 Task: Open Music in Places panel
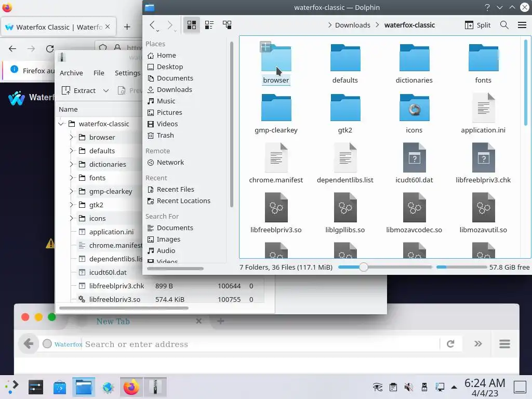(x=166, y=101)
